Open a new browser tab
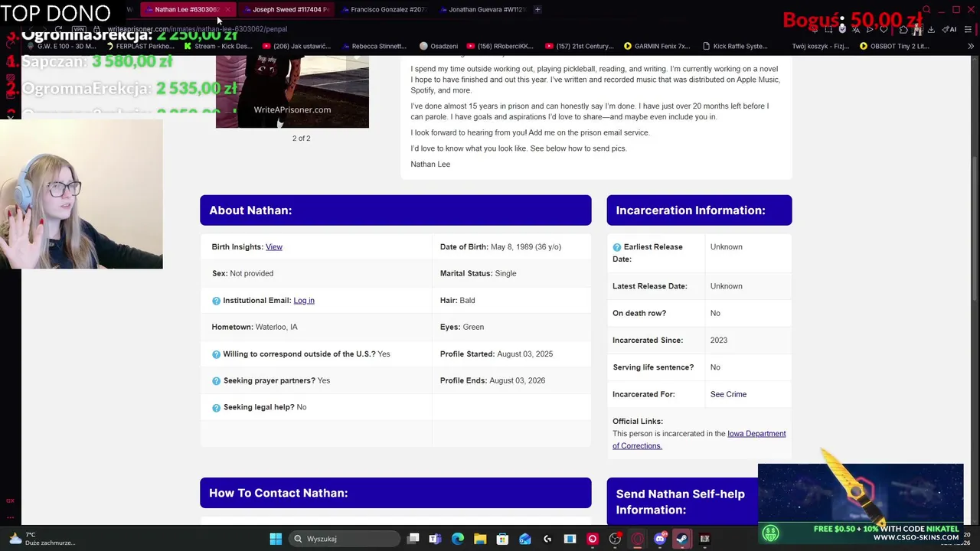Viewport: 980px width, 551px height. click(537, 9)
